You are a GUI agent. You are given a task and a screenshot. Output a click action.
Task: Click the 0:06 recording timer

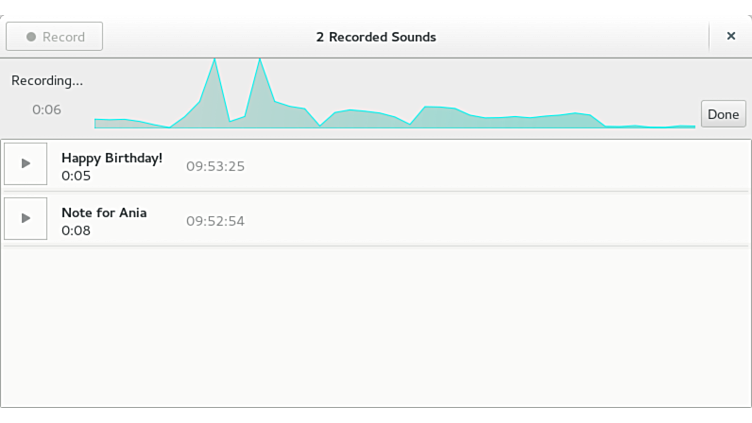pyautogui.click(x=47, y=109)
